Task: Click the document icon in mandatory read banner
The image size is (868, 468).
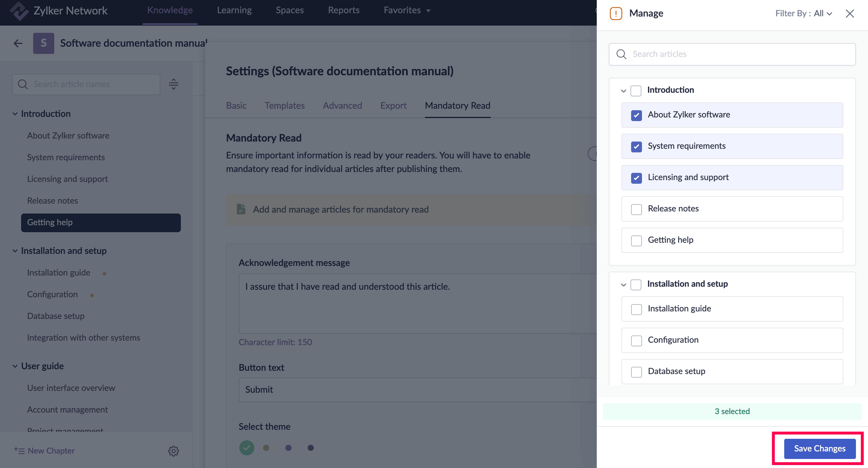Action: point(241,209)
